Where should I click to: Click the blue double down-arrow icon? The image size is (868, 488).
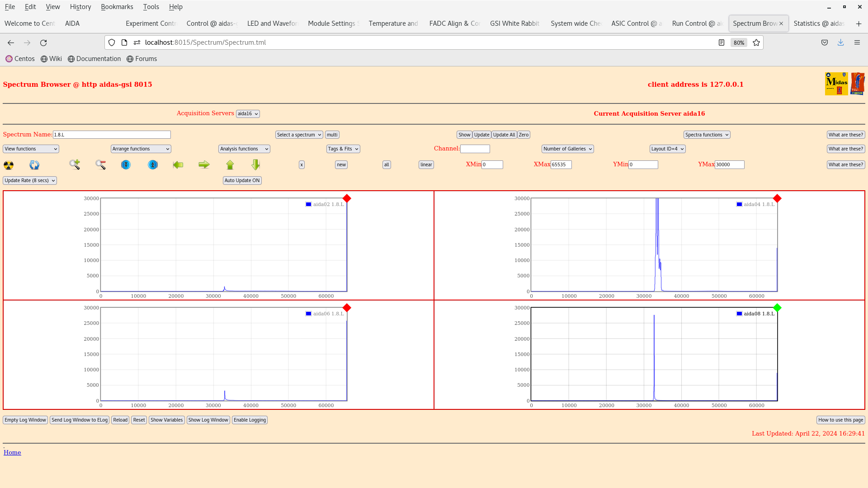pyautogui.click(x=126, y=165)
